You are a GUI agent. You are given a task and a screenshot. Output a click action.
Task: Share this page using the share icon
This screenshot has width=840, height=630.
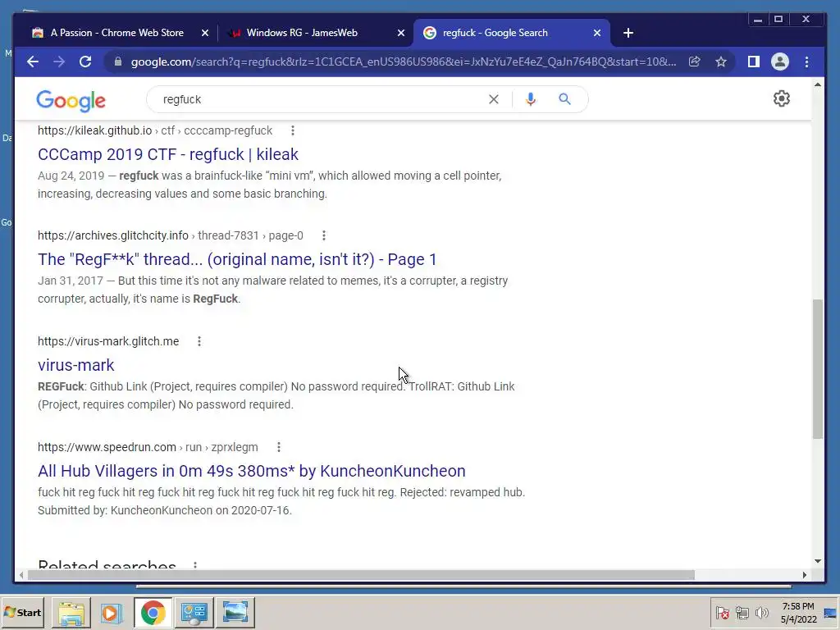694,62
